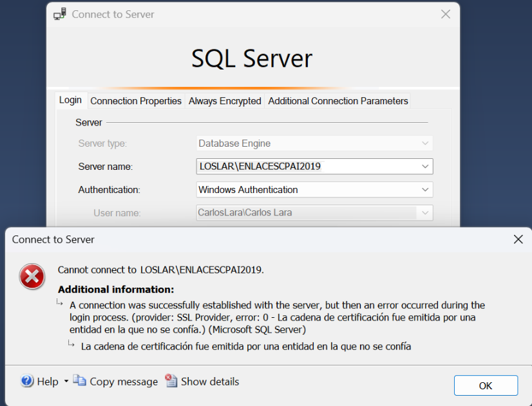Click the Copy message documents icon
The height and width of the screenshot is (406, 532).
[80, 380]
